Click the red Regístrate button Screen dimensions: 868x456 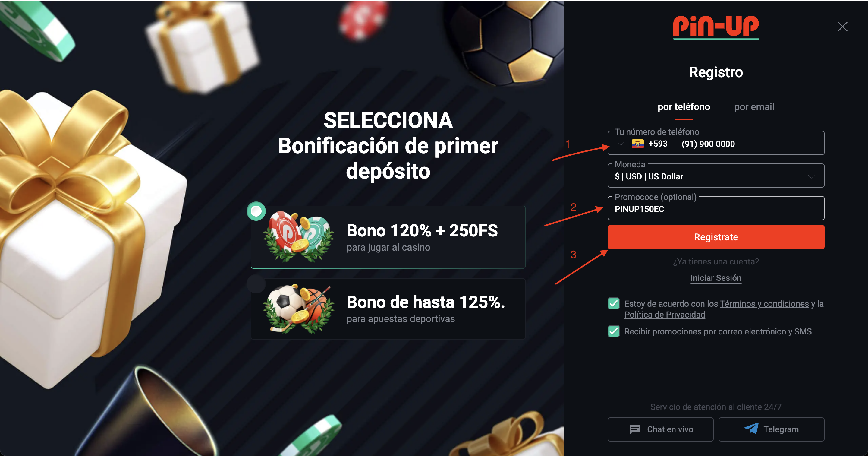click(716, 237)
